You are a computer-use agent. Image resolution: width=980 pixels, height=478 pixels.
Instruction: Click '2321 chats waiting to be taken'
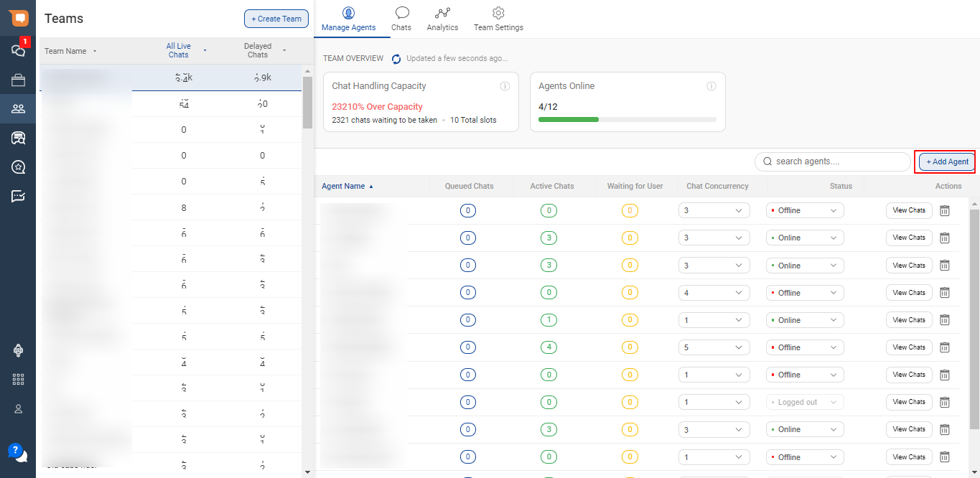(x=384, y=121)
